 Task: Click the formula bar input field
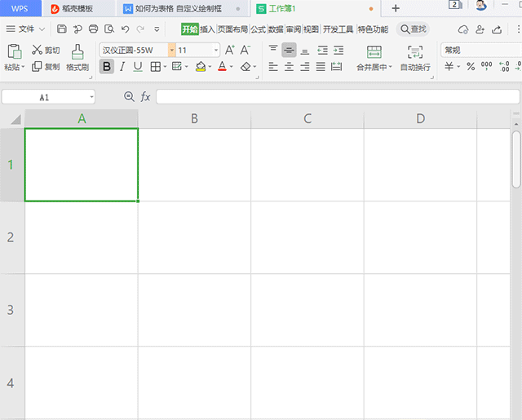click(336, 97)
